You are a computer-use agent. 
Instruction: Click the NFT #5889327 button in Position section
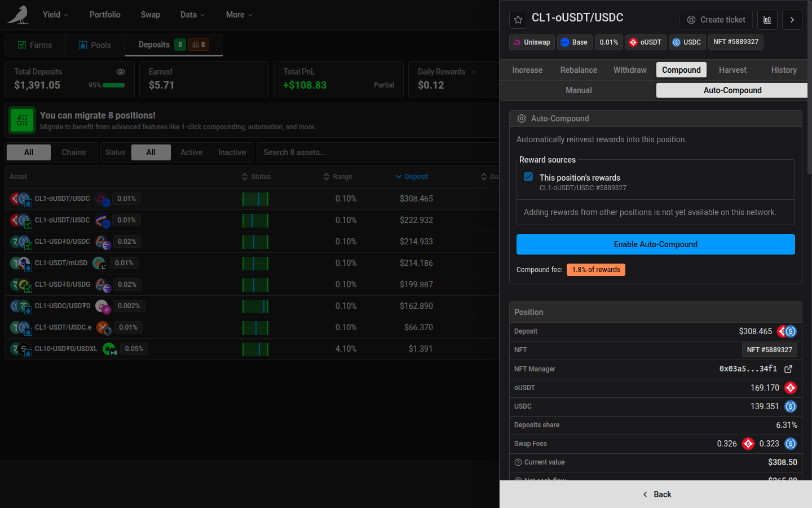pyautogui.click(x=770, y=350)
